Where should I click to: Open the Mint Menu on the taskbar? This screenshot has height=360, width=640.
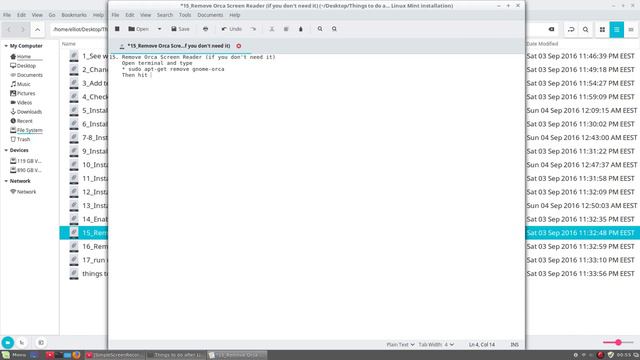[x=14, y=355]
